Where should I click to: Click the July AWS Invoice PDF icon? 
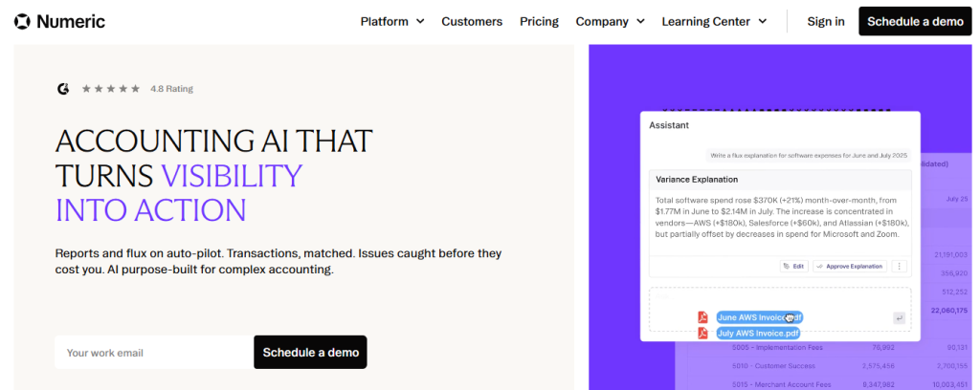pyautogui.click(x=702, y=334)
